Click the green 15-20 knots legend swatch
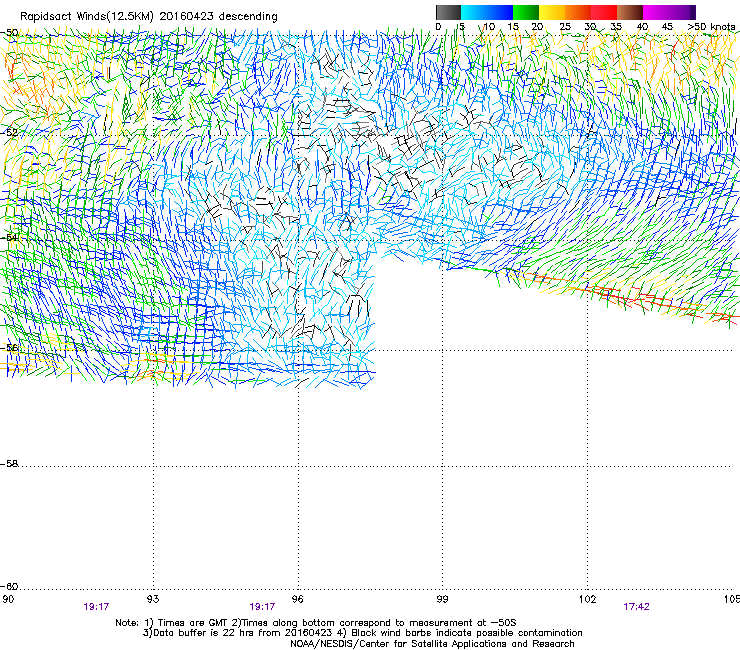The height and width of the screenshot is (650, 740). pos(526,12)
